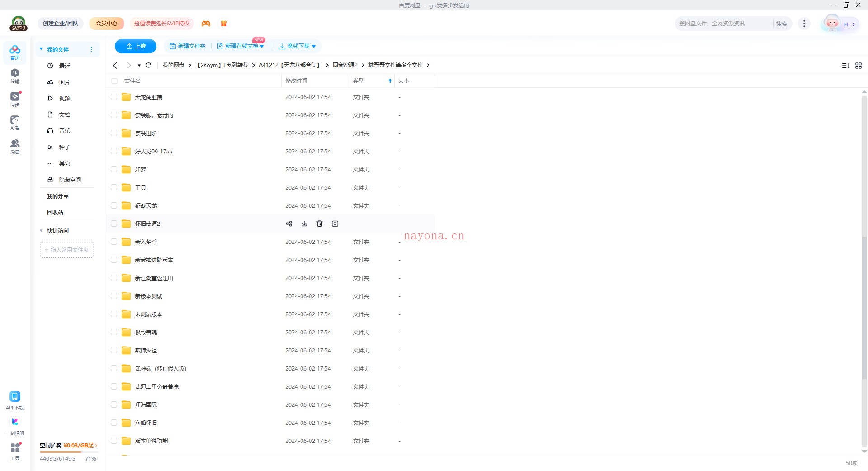Open the sync (同步) sidebar icon
The image size is (868, 471).
(15, 99)
